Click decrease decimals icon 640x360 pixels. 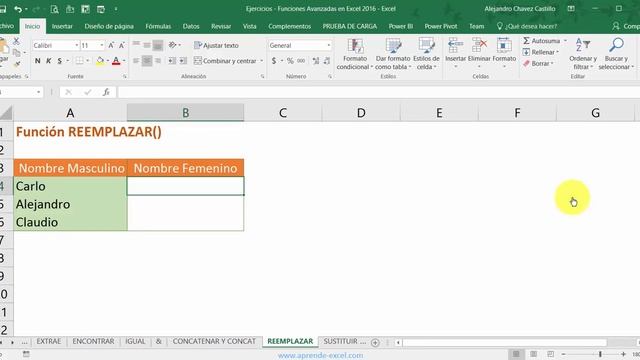click(x=327, y=61)
